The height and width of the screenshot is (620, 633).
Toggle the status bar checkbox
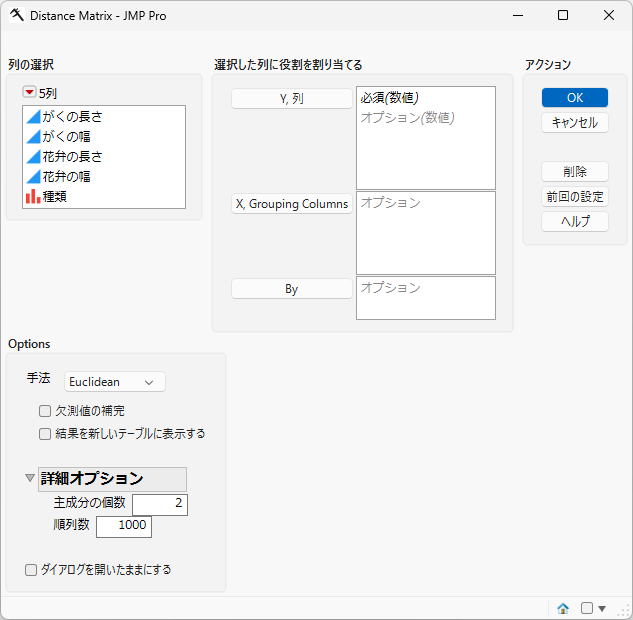[587, 608]
